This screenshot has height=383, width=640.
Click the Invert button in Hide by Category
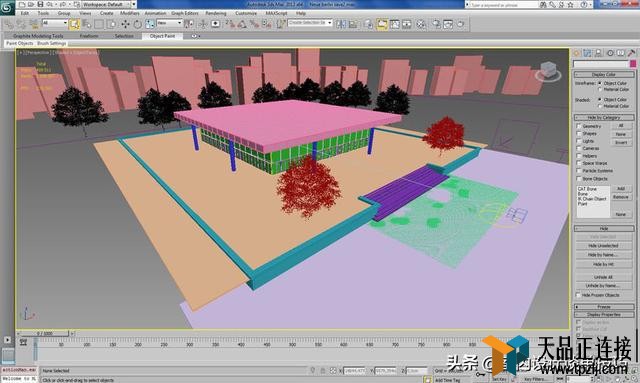(x=621, y=143)
